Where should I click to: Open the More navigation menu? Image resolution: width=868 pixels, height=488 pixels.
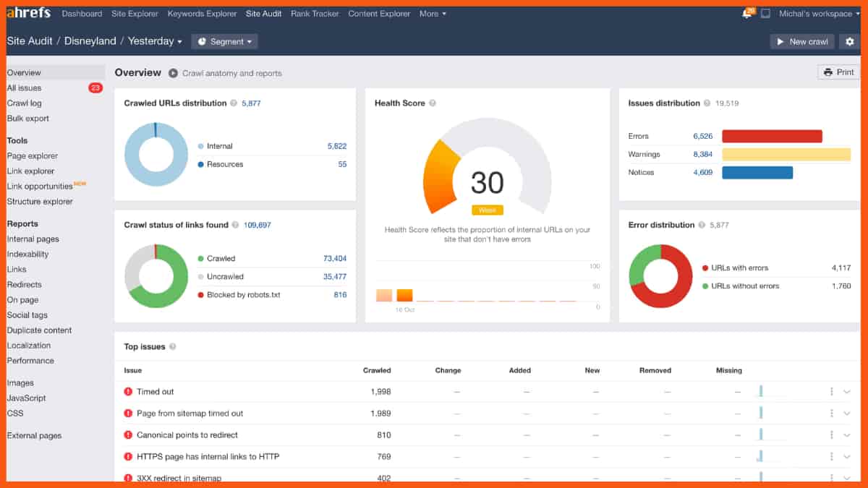tap(432, 13)
